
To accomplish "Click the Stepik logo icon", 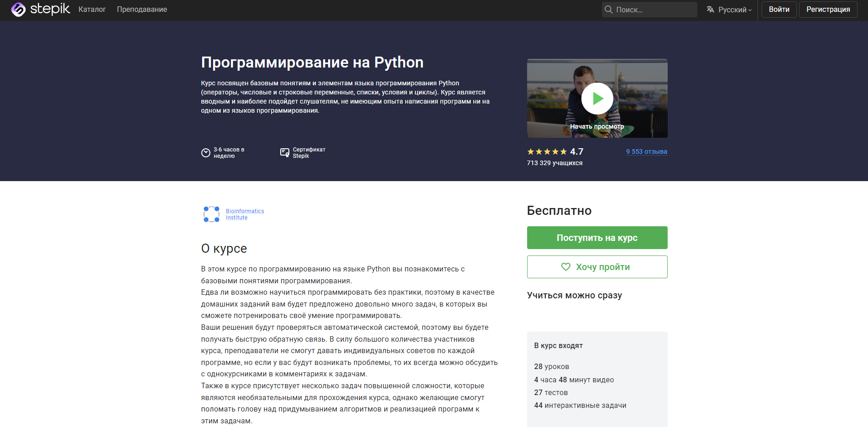I will point(18,9).
